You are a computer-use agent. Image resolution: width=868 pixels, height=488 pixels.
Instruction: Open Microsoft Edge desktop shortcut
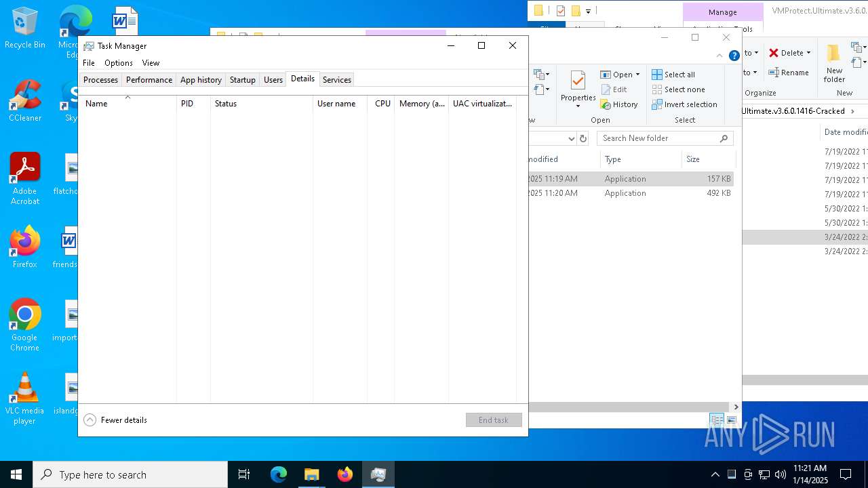tap(73, 30)
